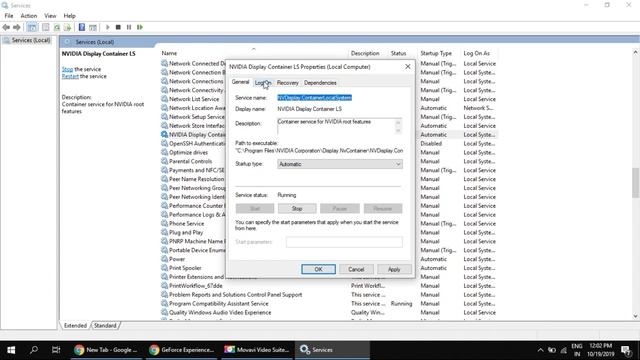Click the Refresh toolbar icon

(57, 27)
